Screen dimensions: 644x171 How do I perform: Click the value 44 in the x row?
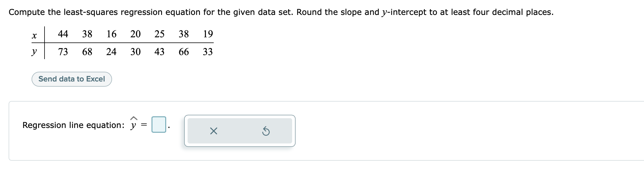point(63,34)
